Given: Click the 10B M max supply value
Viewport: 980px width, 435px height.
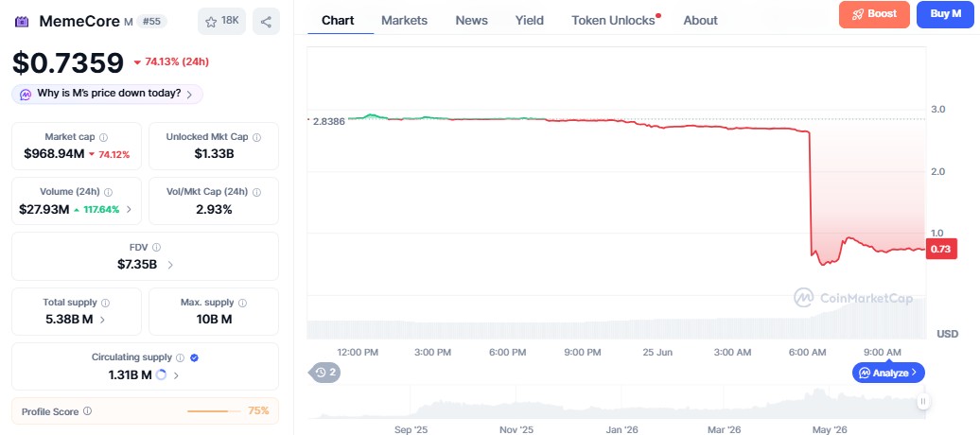Looking at the screenshot, I should 214,320.
